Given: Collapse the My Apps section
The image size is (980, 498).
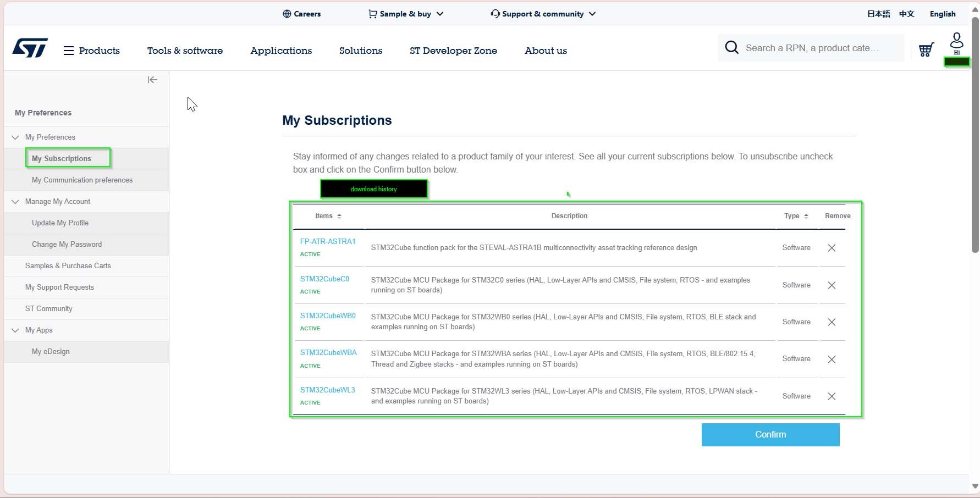Looking at the screenshot, I should (15, 330).
